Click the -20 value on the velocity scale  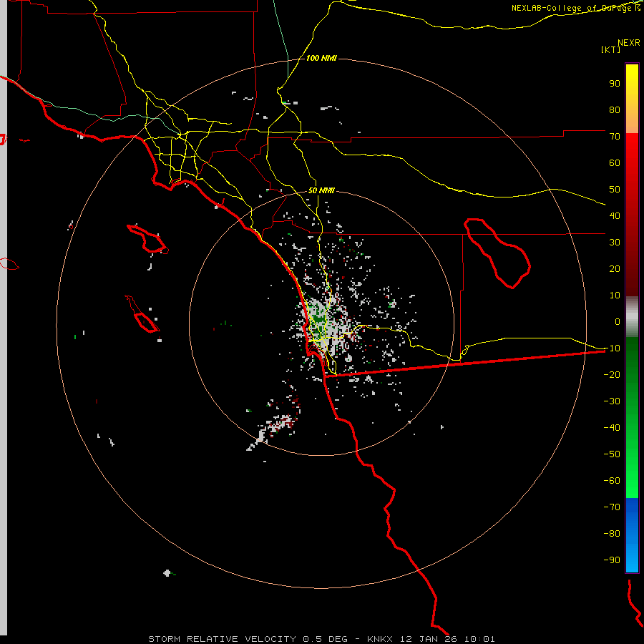[612, 374]
